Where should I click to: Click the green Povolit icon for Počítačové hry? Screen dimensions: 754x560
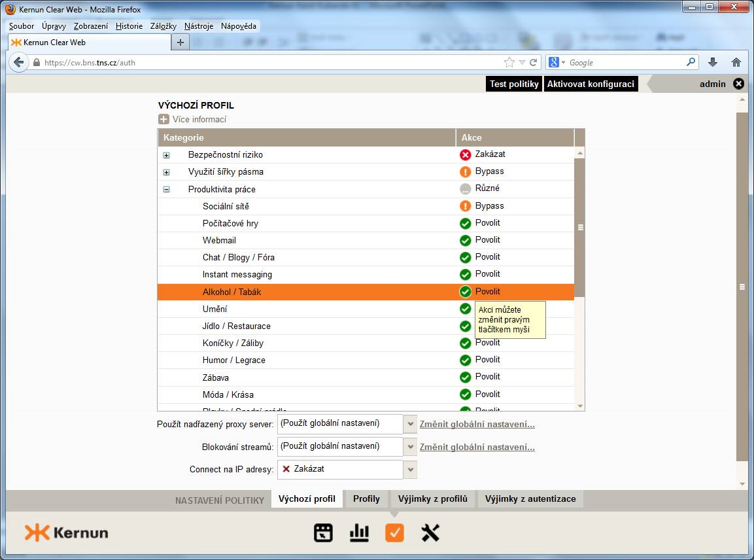(465, 223)
